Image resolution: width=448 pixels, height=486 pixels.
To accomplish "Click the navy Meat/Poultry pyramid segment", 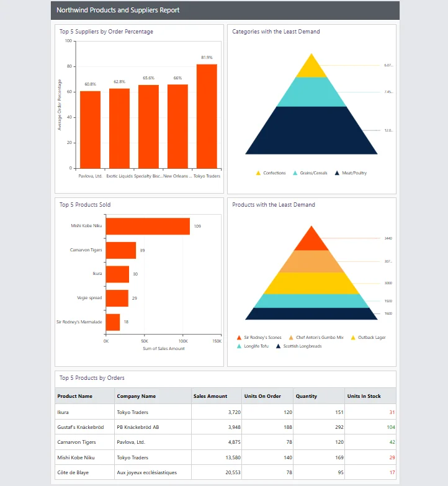I will 311,130.
